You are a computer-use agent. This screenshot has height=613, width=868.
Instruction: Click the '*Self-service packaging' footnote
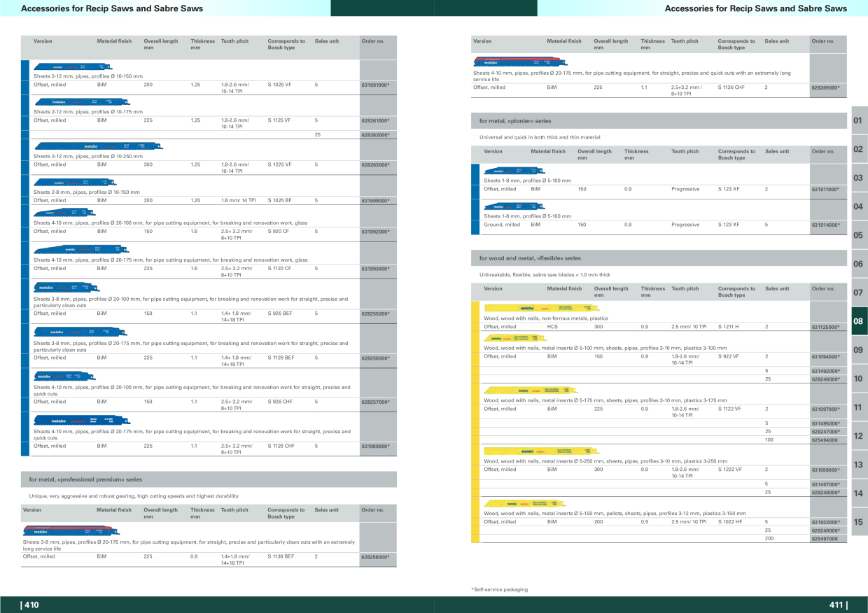[500, 589]
